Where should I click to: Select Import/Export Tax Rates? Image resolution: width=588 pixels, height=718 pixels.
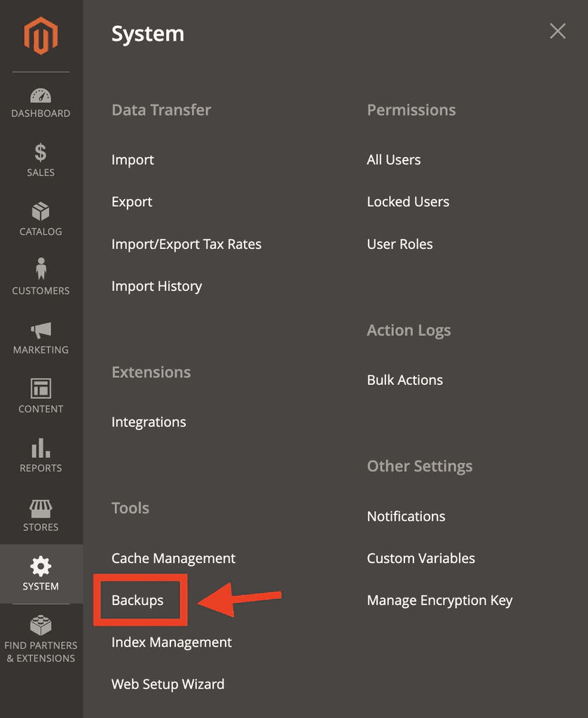point(186,244)
